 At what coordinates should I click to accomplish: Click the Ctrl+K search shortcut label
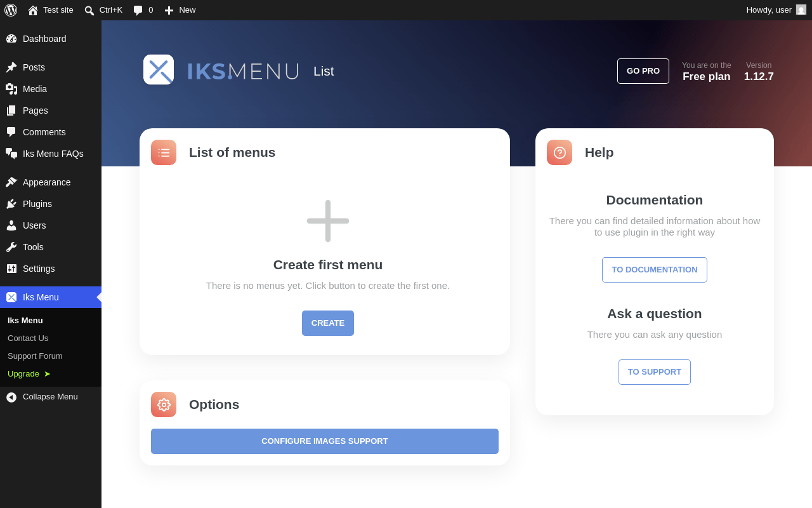(111, 10)
